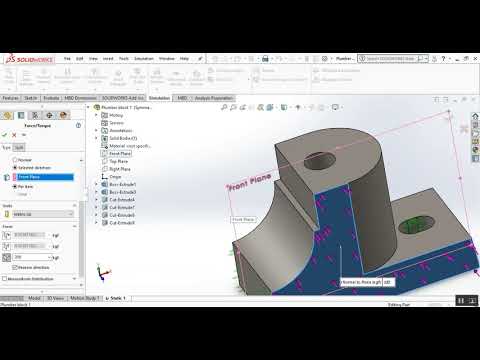Screen dimensions: 480x360
Task: Pin the Force/Torque property panel
Action: (x=24, y=135)
